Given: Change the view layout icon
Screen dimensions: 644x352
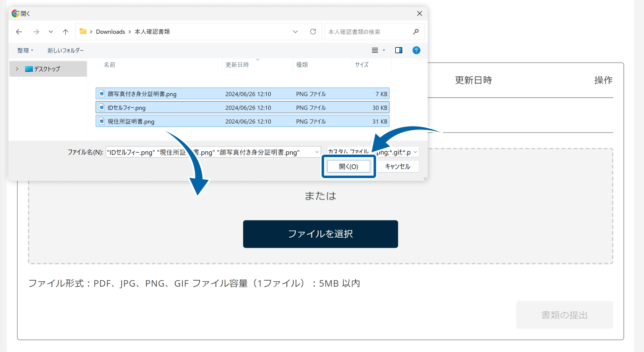Looking at the screenshot, I should [x=375, y=50].
